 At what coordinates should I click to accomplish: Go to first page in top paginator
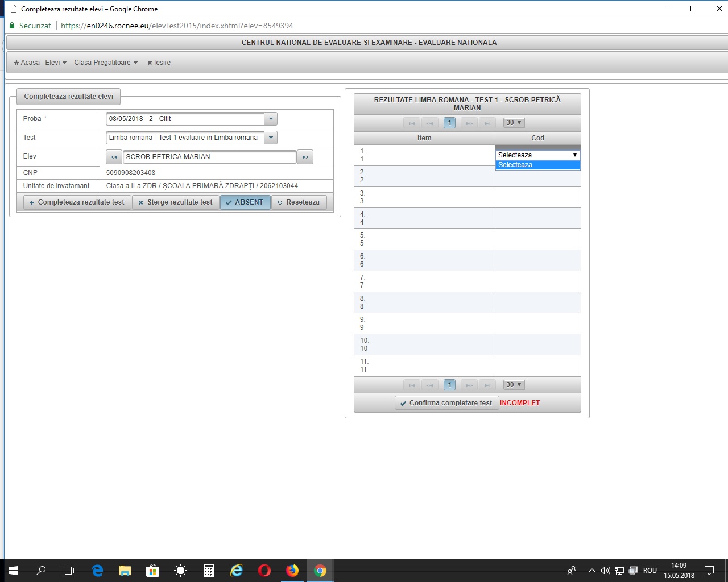412,123
